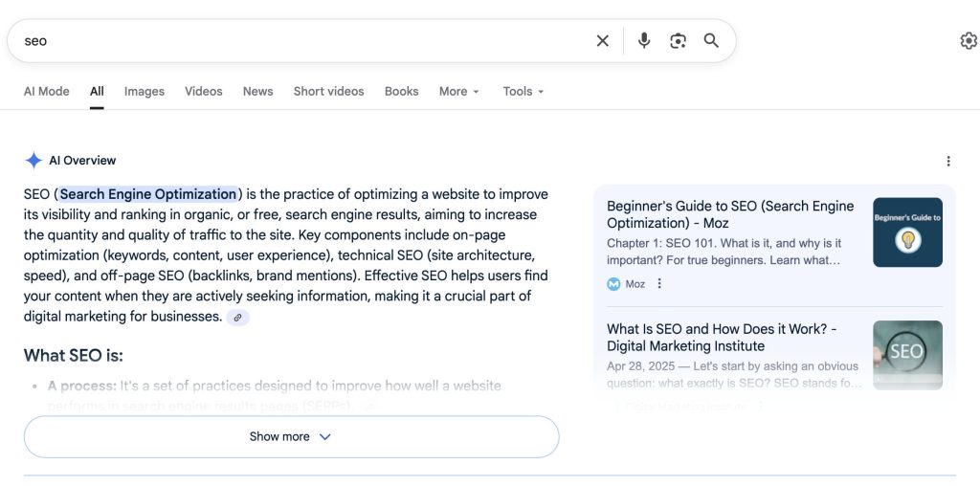
Task: Switch to the AI Mode tab
Action: (x=46, y=92)
